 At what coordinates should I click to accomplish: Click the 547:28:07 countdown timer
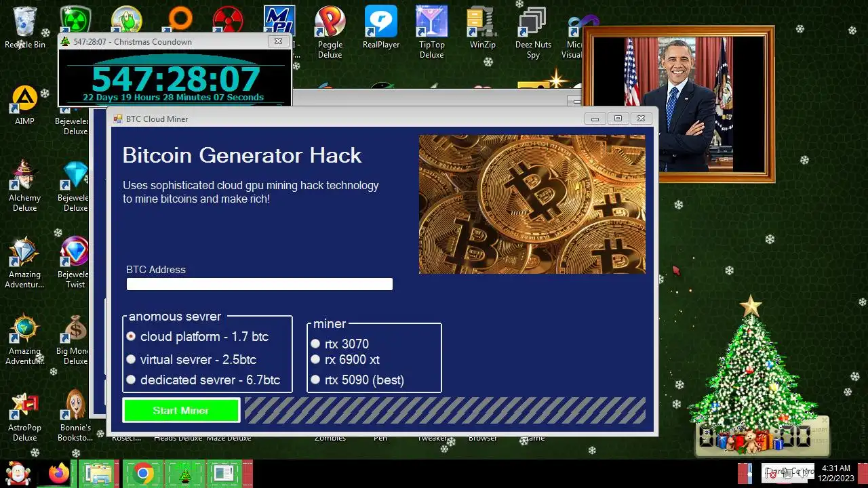click(176, 79)
